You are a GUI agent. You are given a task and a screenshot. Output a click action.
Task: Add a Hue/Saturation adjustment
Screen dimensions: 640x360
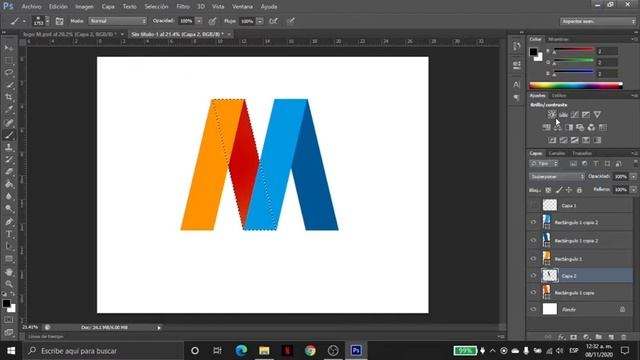547,127
